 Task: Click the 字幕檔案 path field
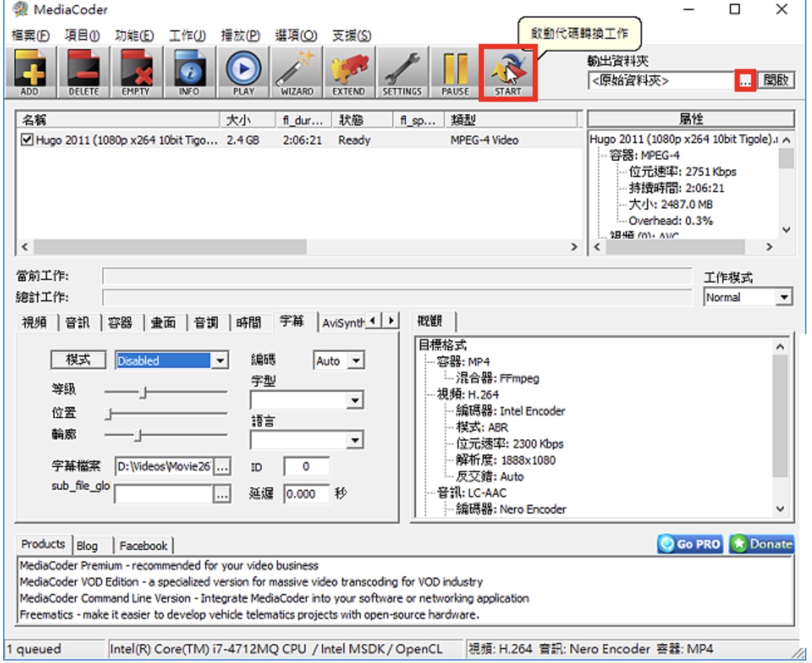[x=164, y=466]
